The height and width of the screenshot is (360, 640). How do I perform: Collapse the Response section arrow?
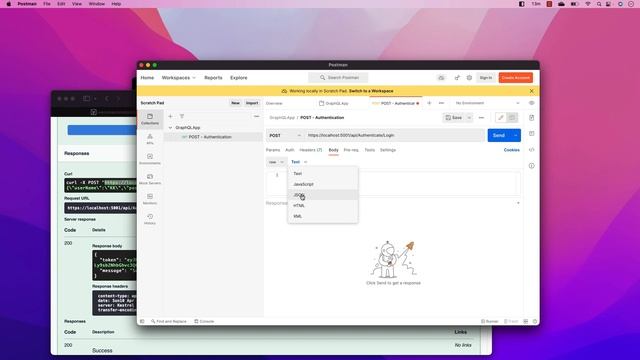point(518,203)
